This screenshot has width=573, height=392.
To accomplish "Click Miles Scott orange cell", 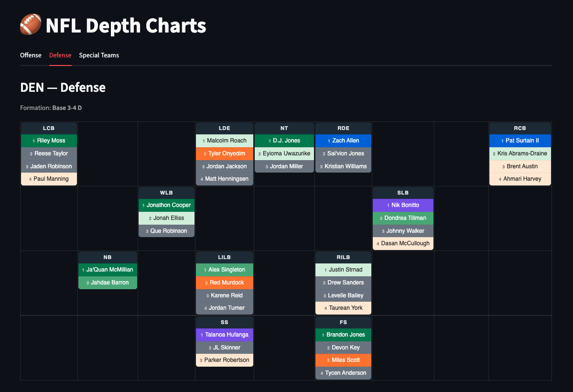I will [343, 360].
